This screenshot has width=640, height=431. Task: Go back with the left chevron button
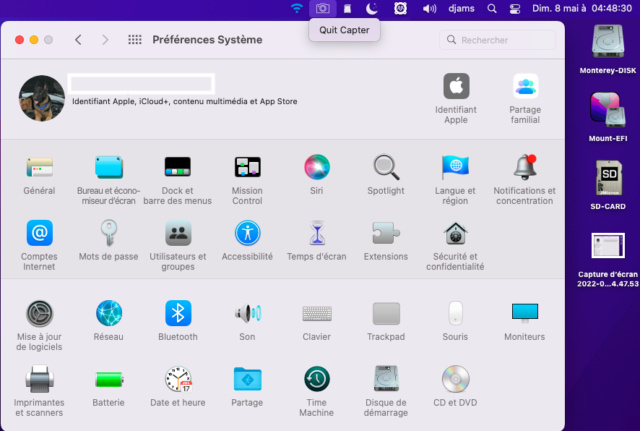78,40
